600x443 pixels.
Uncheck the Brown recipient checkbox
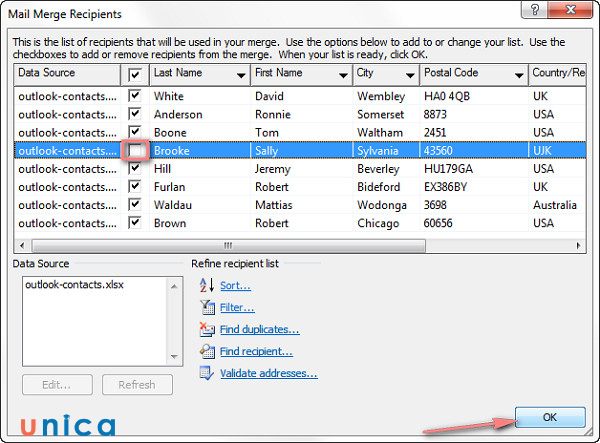click(x=135, y=223)
